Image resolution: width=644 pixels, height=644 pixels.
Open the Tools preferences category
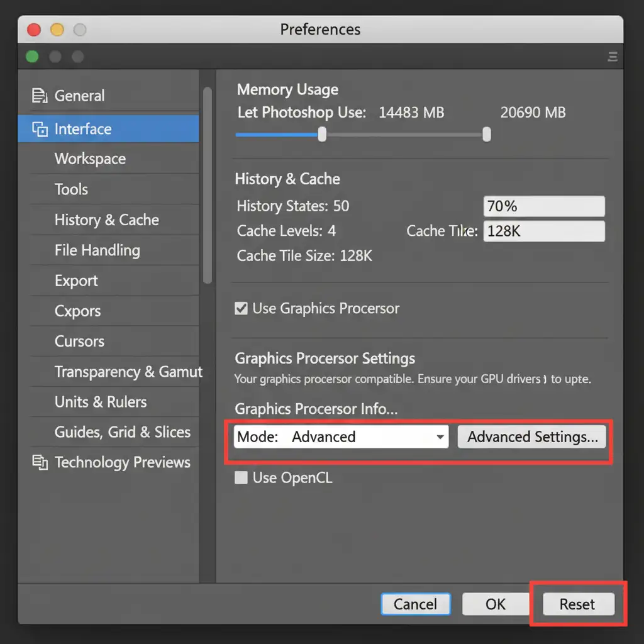(71, 189)
